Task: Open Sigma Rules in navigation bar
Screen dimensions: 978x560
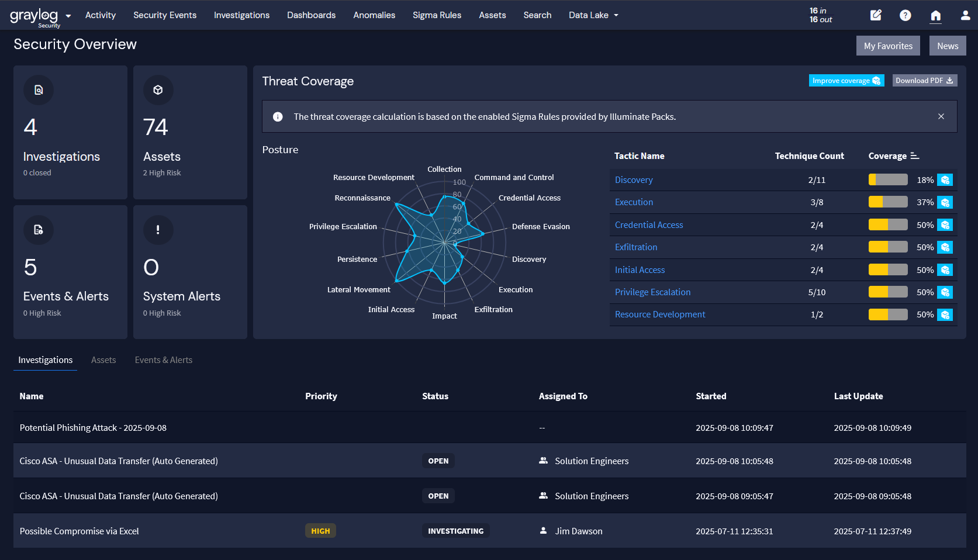Action: (437, 15)
